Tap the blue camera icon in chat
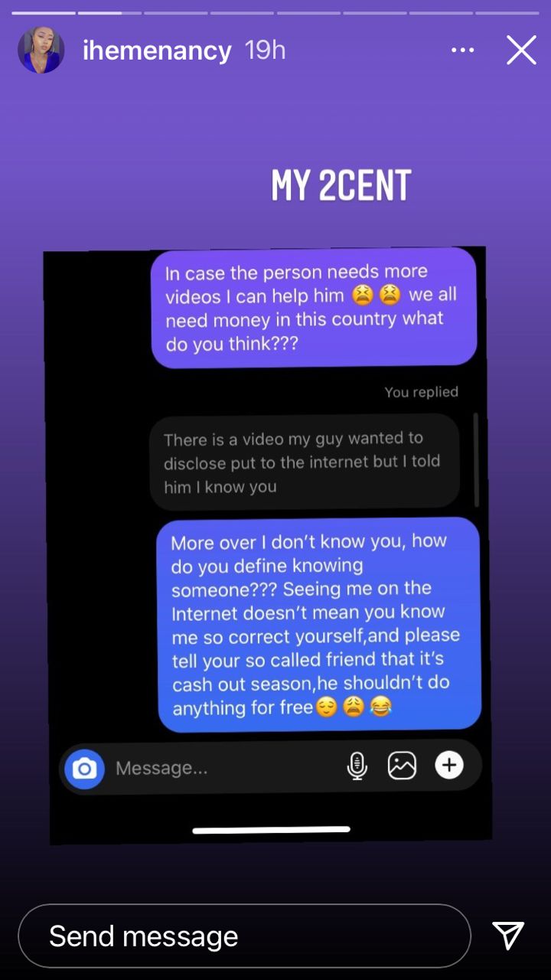The image size is (551, 980). [84, 768]
